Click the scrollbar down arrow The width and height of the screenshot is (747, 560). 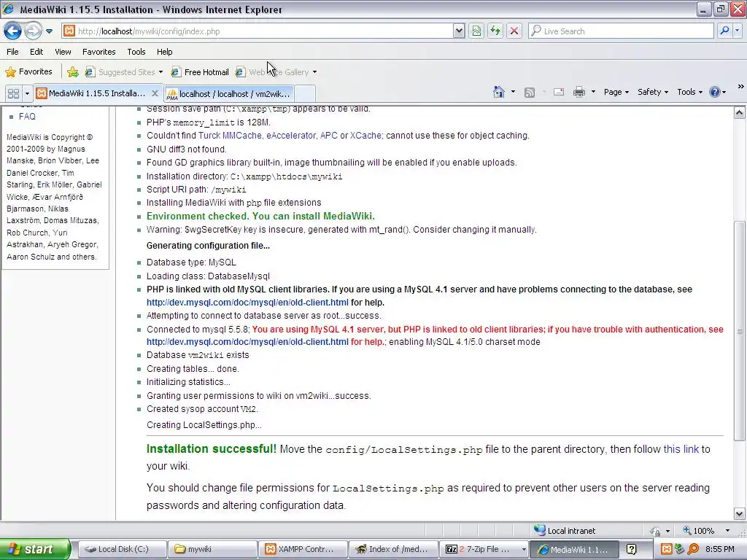(739, 513)
